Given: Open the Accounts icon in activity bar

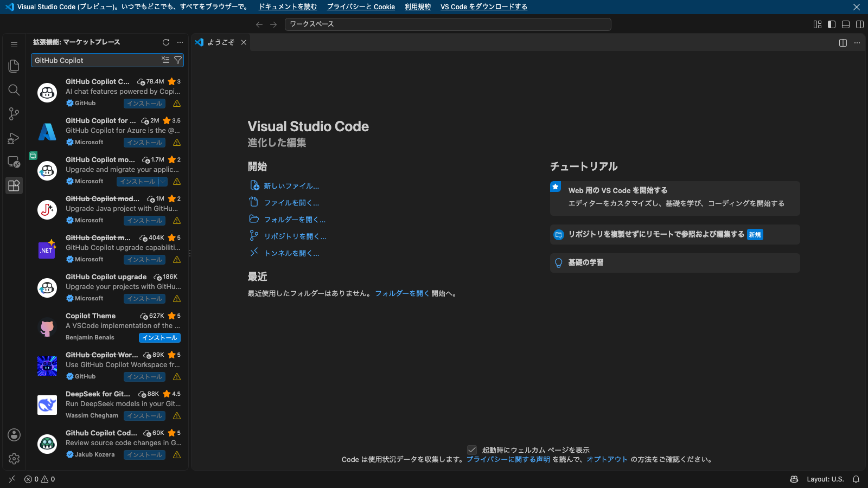Looking at the screenshot, I should [x=14, y=435].
